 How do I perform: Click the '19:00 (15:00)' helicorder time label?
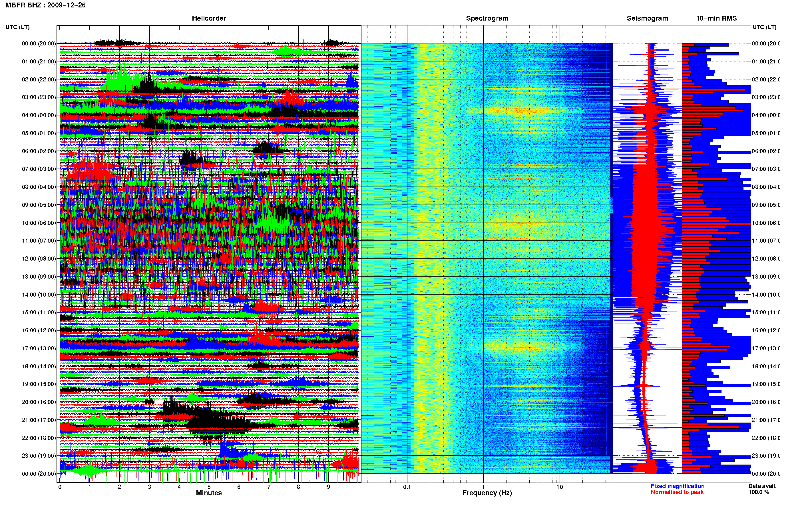[39, 384]
